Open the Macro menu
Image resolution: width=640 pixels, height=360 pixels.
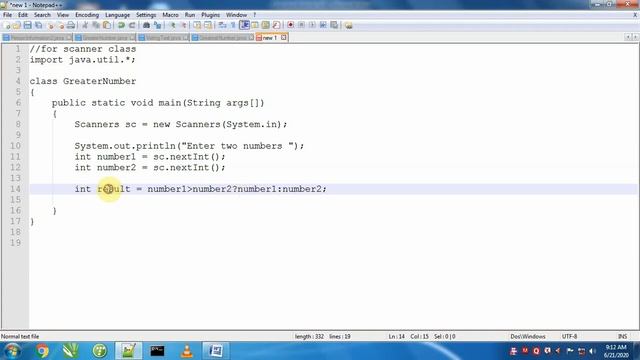170,15
